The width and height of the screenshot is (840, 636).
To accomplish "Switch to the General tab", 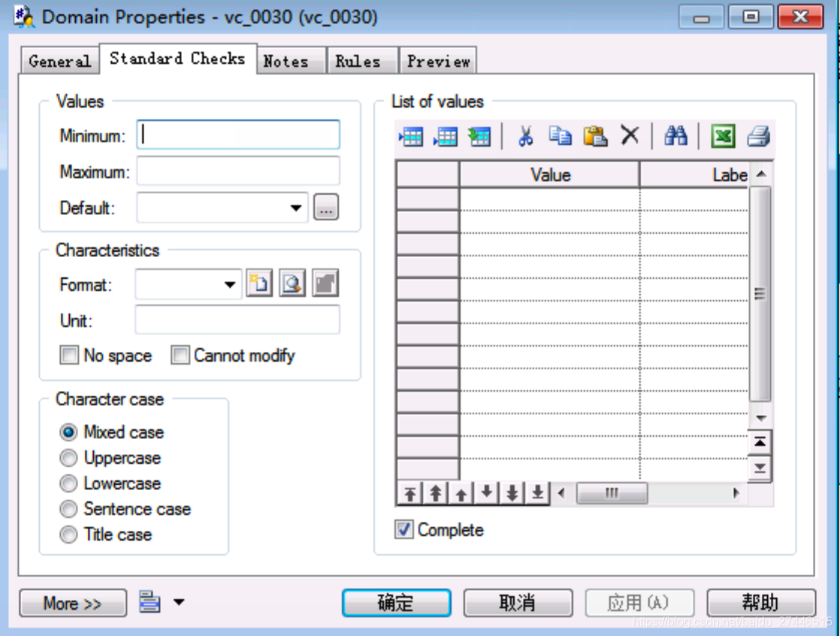I will coord(60,61).
